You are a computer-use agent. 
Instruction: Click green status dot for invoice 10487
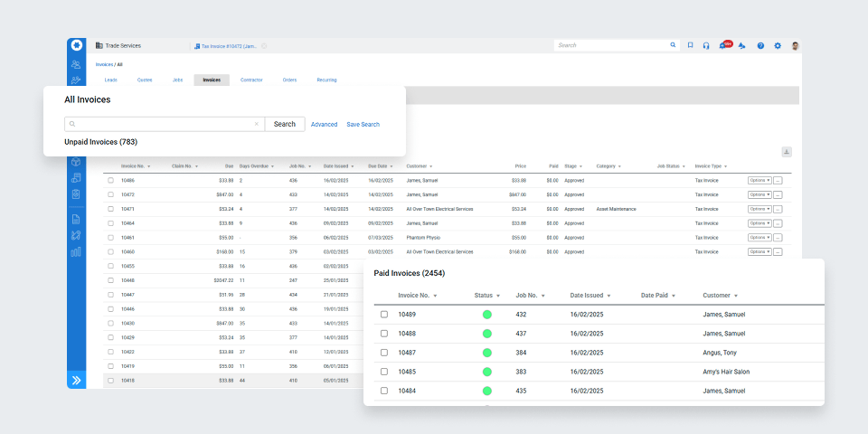[486, 353]
